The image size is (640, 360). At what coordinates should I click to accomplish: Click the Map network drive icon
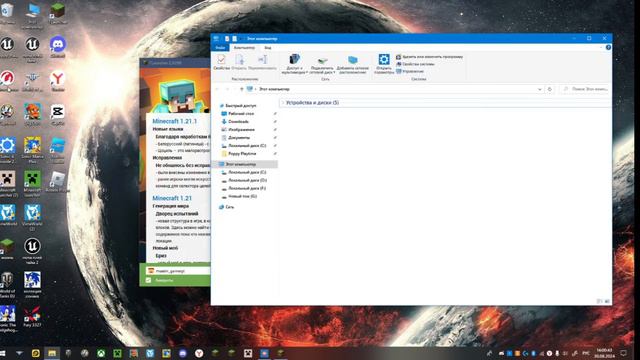pos(322,65)
